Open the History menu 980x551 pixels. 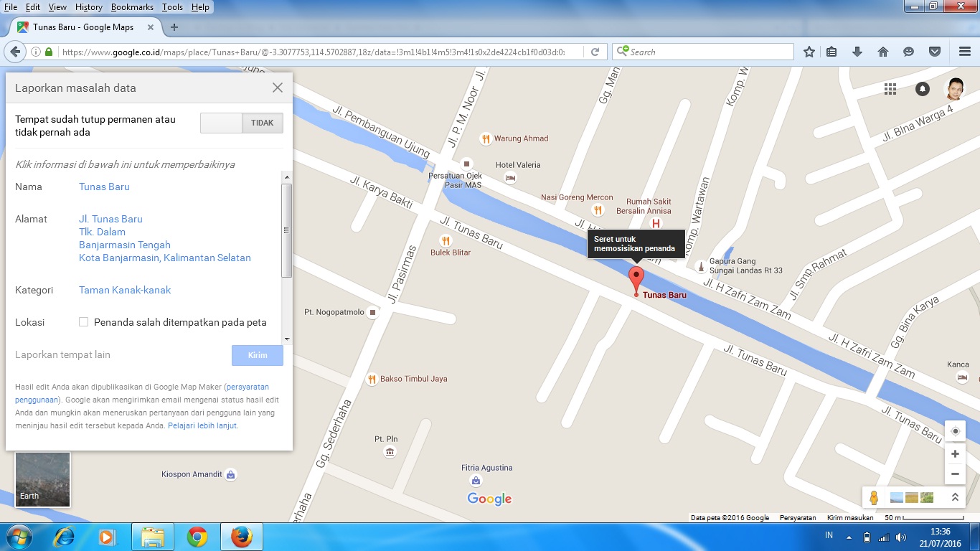[x=89, y=7]
